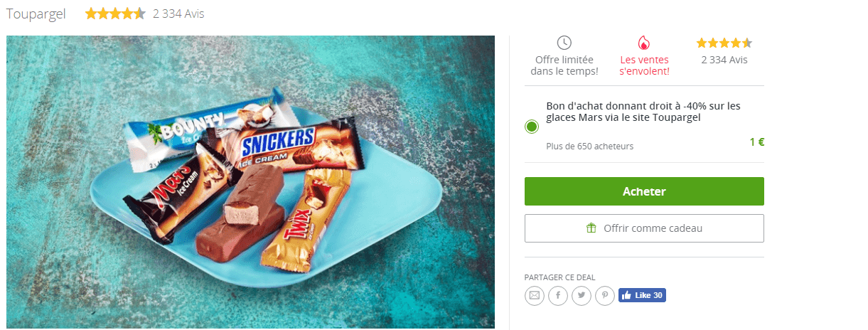Image resolution: width=868 pixels, height=330 pixels.
Task: Click the Mars ice cream product photo
Action: tap(250, 182)
